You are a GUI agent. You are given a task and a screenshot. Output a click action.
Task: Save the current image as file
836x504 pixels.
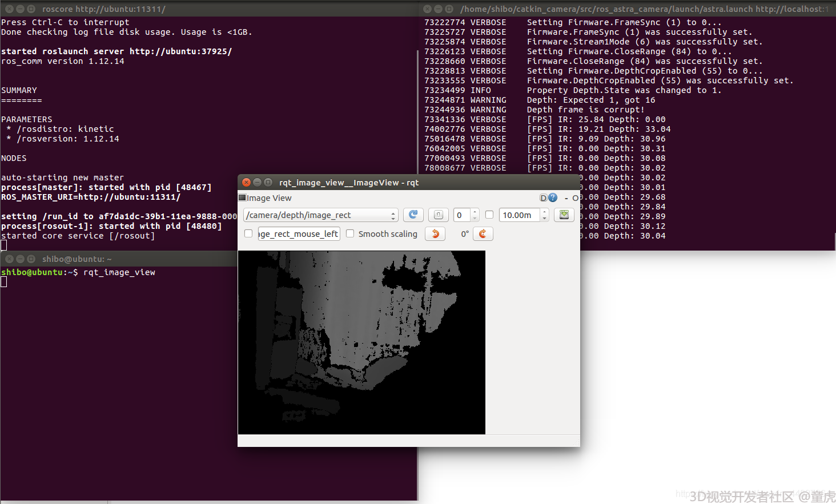point(564,215)
